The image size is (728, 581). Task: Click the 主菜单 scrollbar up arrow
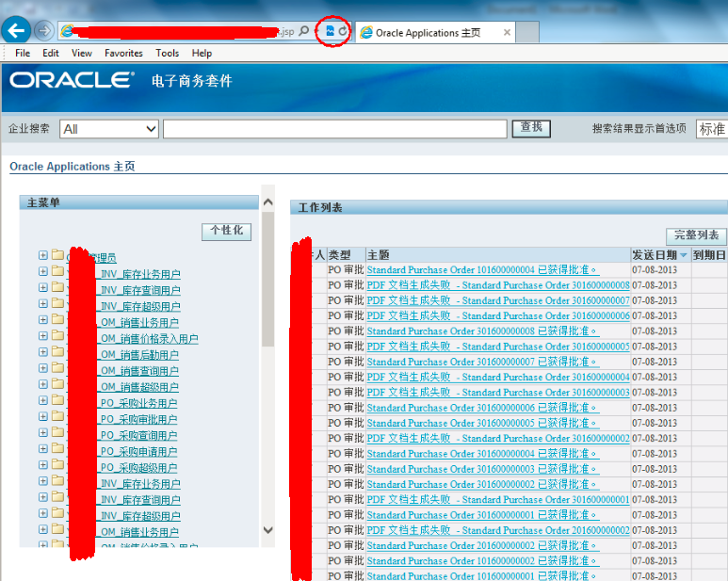click(x=267, y=202)
